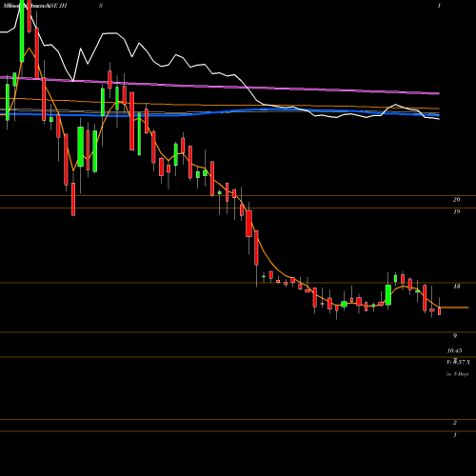
Task: Click the price axis label 9
Action: [x=455, y=336]
